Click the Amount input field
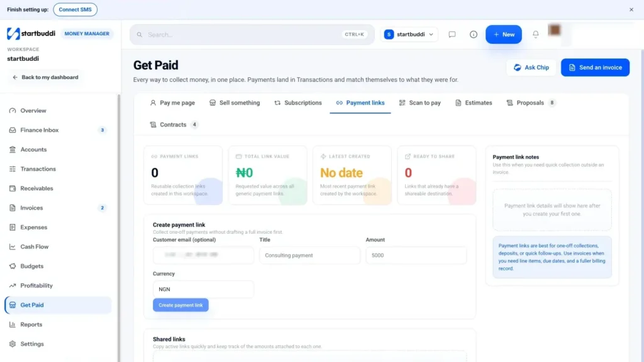Screen dimensions: 644x362 416,255
